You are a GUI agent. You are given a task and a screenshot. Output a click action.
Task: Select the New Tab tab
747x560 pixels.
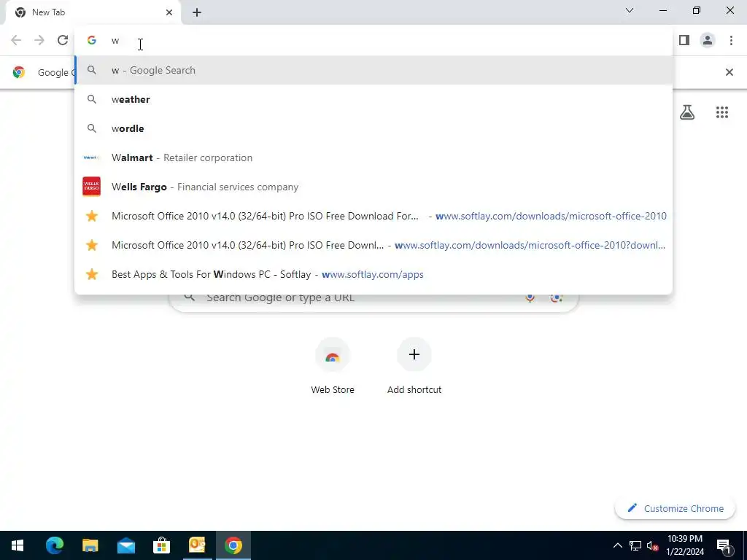(x=93, y=12)
